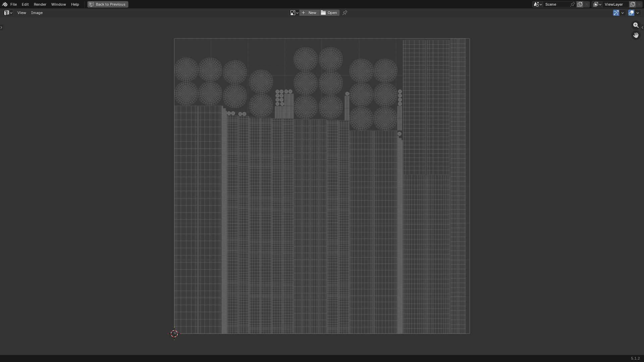Expand the left toolbar region arrow
The width and height of the screenshot is (644, 362).
coord(1,27)
